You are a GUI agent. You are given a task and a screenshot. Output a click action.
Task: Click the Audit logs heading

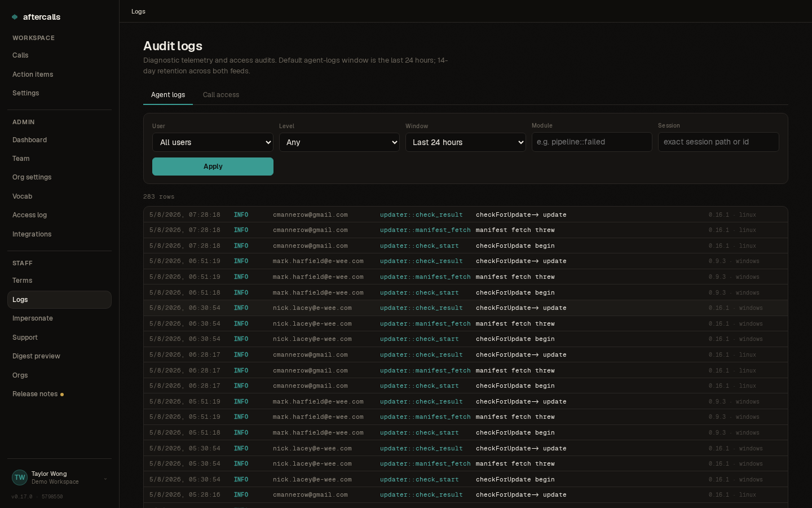click(173, 46)
